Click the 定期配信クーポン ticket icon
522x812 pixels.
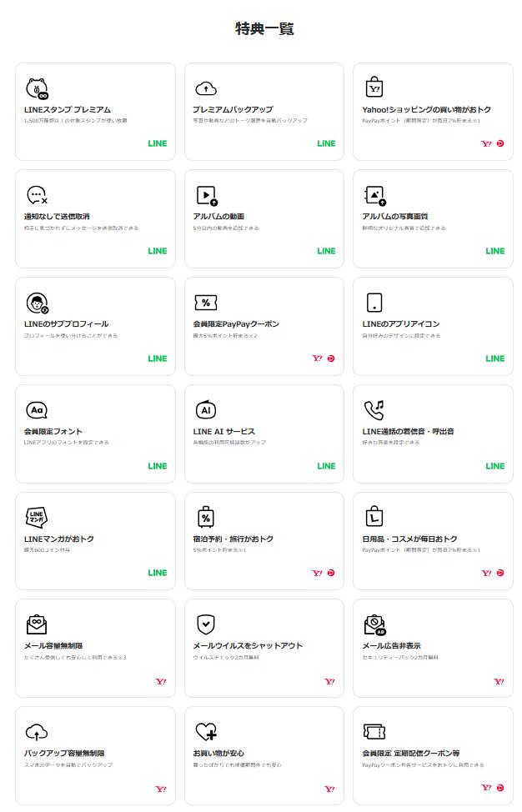coord(374,731)
